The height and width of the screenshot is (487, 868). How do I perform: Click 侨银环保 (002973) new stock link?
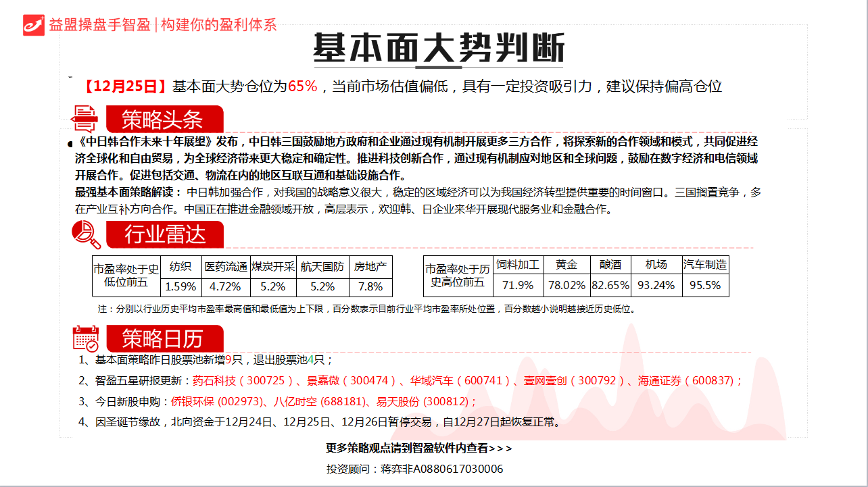point(216,402)
